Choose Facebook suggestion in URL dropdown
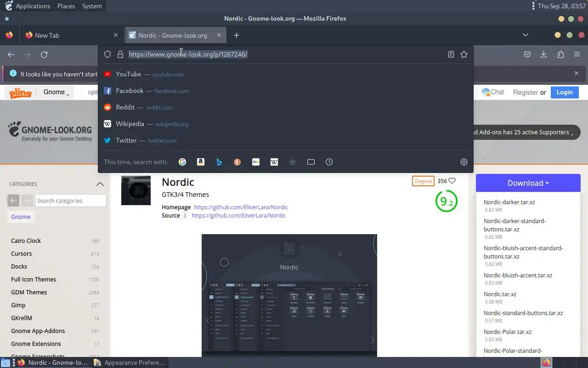 (286, 91)
